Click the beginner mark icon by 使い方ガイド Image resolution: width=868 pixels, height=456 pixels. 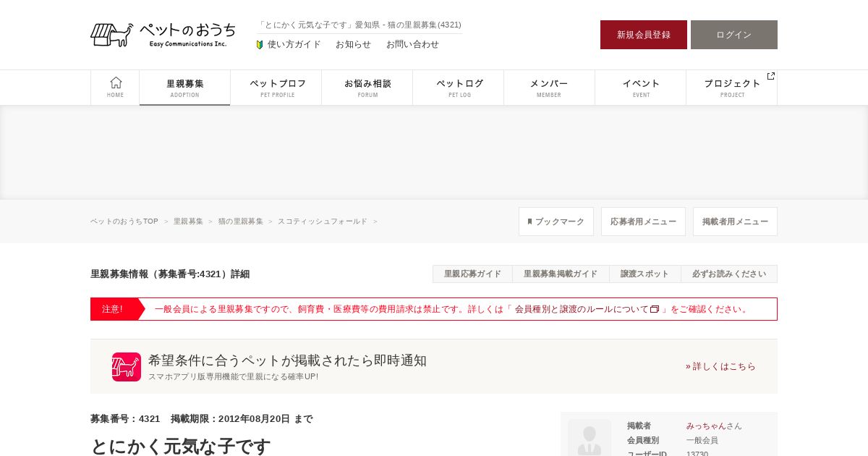(260, 45)
